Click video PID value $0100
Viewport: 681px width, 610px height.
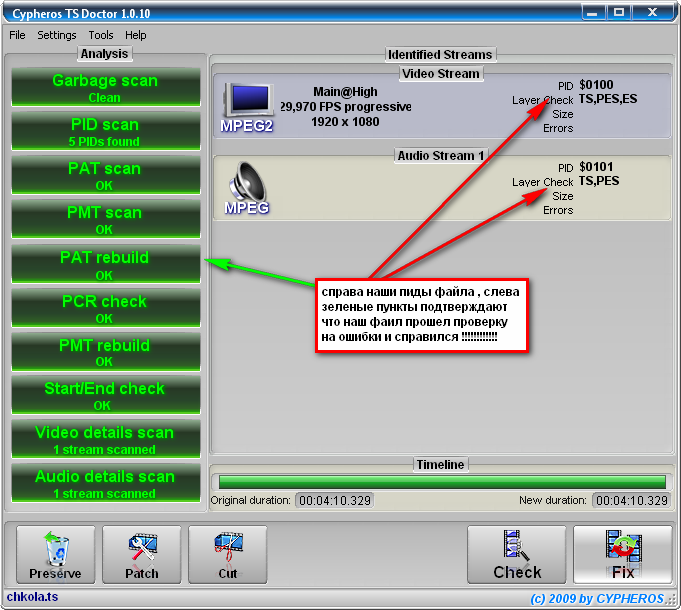[596, 85]
